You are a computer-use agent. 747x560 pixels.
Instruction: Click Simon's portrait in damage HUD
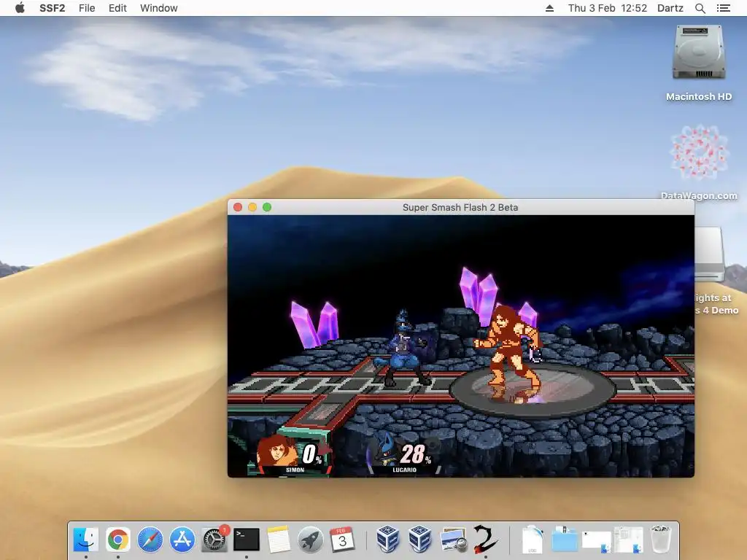[277, 451]
